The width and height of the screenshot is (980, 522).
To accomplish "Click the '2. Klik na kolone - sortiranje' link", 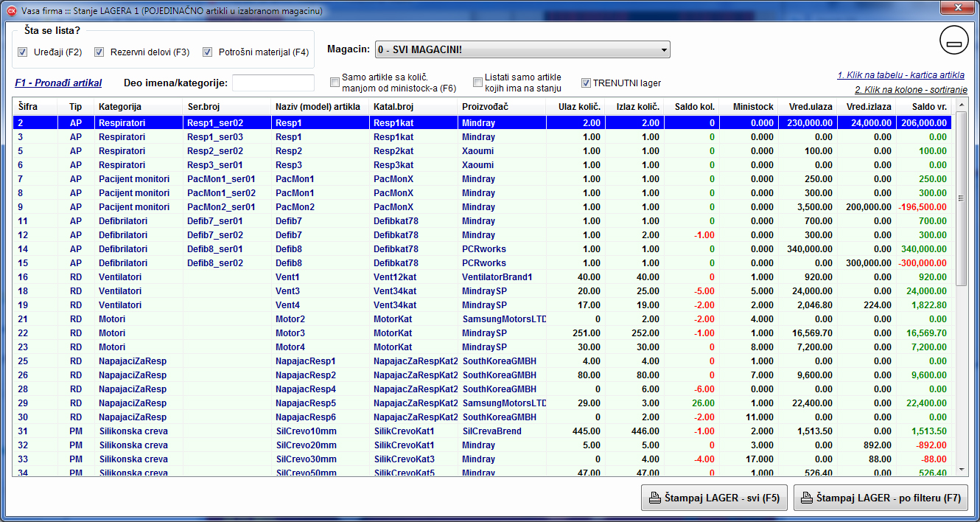I will [910, 90].
